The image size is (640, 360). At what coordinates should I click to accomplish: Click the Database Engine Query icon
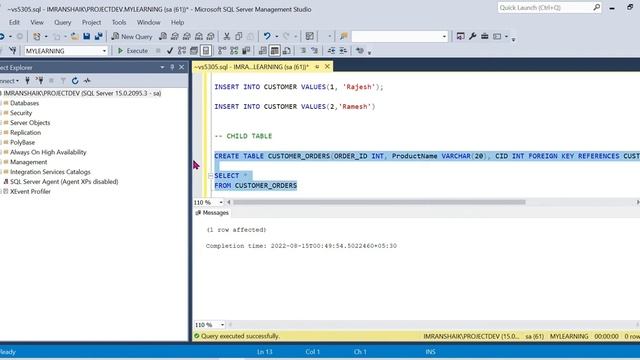click(x=163, y=36)
